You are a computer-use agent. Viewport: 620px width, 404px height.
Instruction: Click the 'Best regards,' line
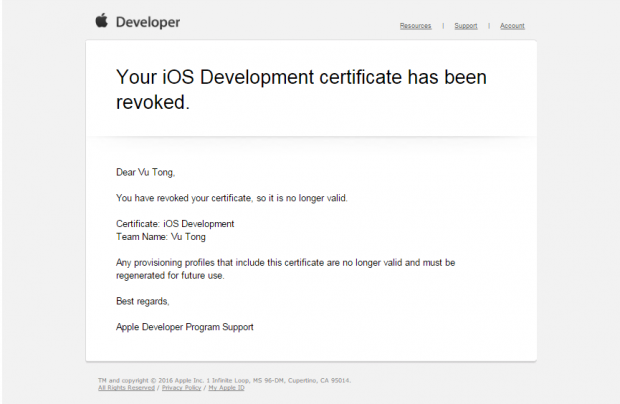[143, 301]
